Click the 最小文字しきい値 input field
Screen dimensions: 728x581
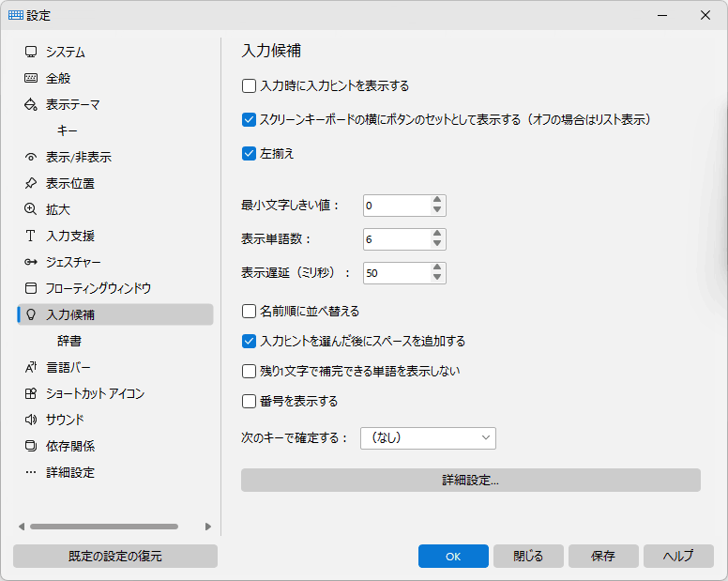(x=397, y=206)
